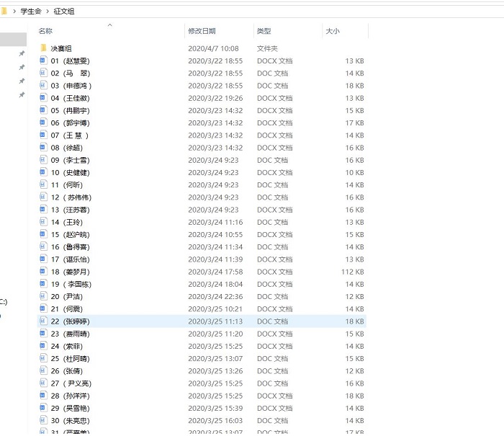Click the 类型 column header
The height and width of the screenshot is (436, 504).
[x=264, y=31]
